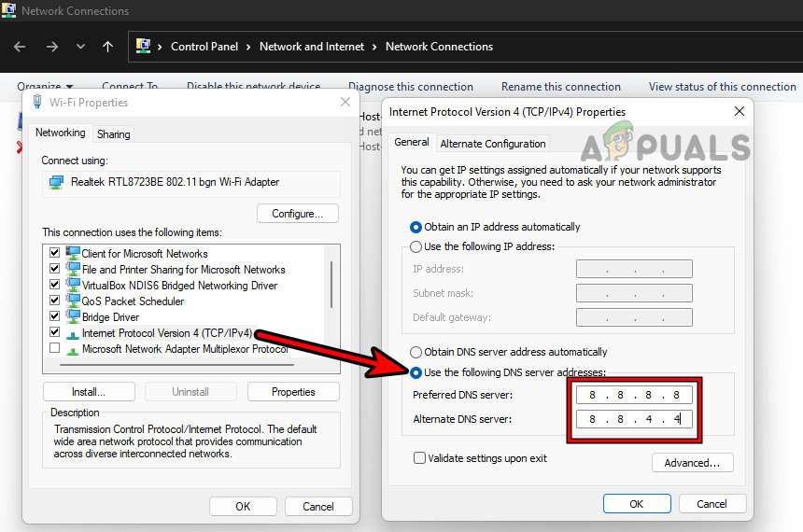The width and height of the screenshot is (803, 532).
Task: Click TCP/IPv4 protocol icon
Action: click(73, 334)
